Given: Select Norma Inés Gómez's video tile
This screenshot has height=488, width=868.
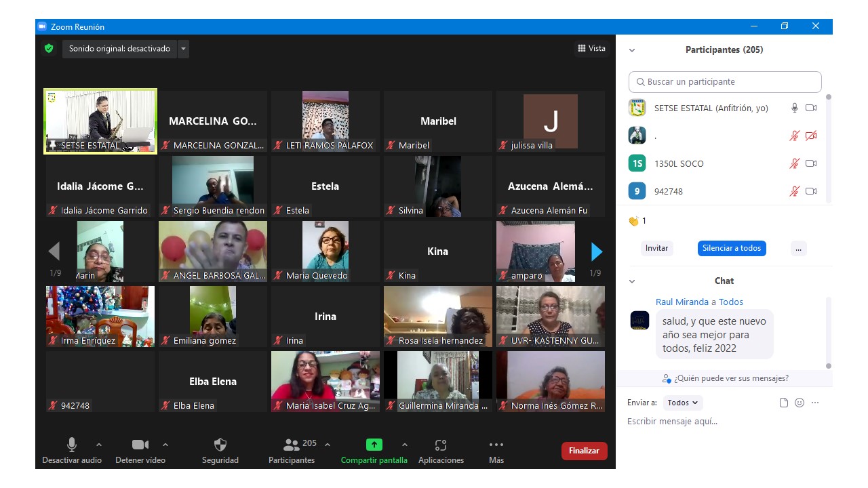Looking at the screenshot, I should [x=551, y=382].
